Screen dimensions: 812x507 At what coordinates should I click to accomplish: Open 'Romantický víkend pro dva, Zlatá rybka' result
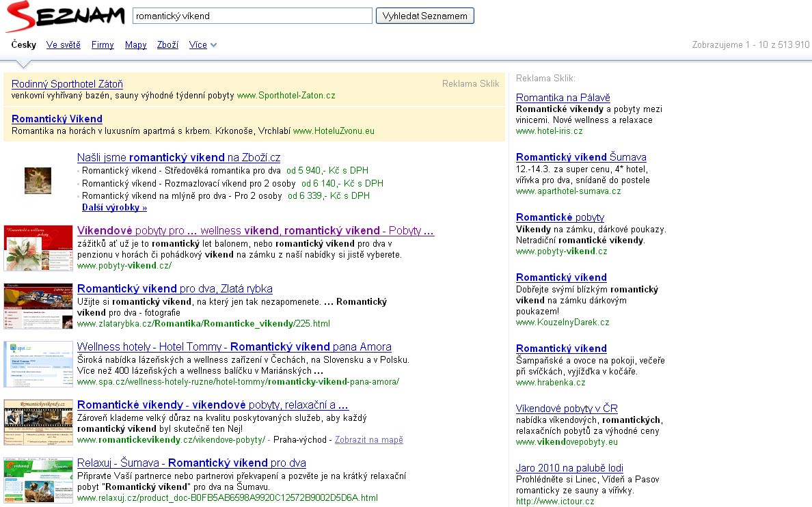tap(174, 288)
